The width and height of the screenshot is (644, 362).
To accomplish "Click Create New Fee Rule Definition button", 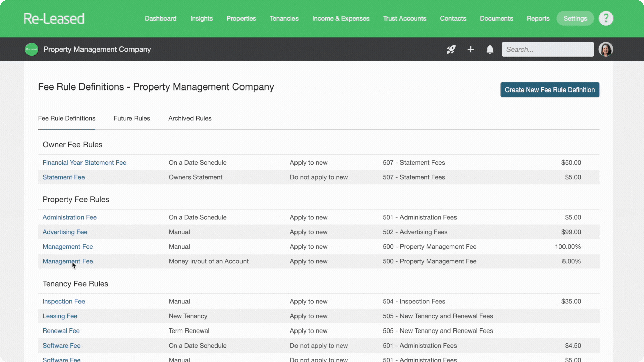I will [550, 90].
